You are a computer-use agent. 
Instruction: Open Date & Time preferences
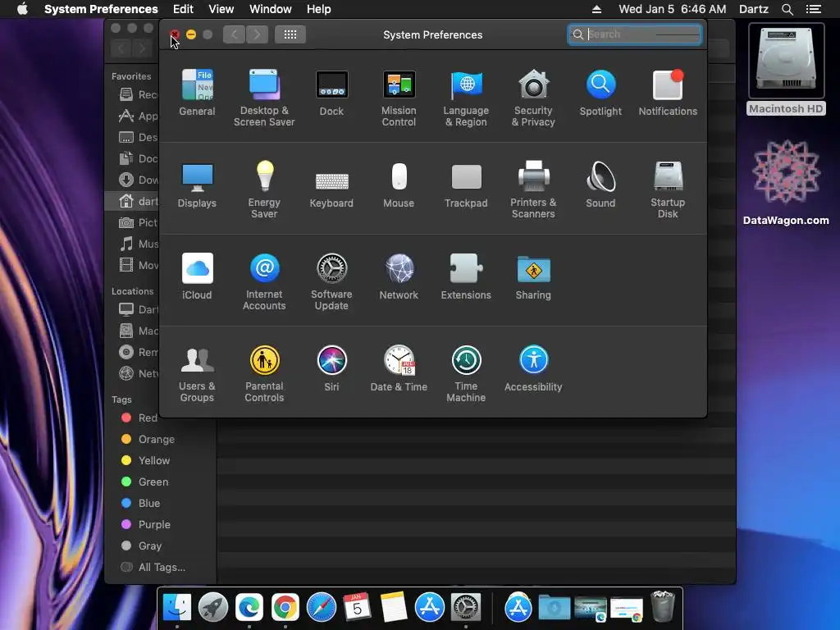click(399, 368)
